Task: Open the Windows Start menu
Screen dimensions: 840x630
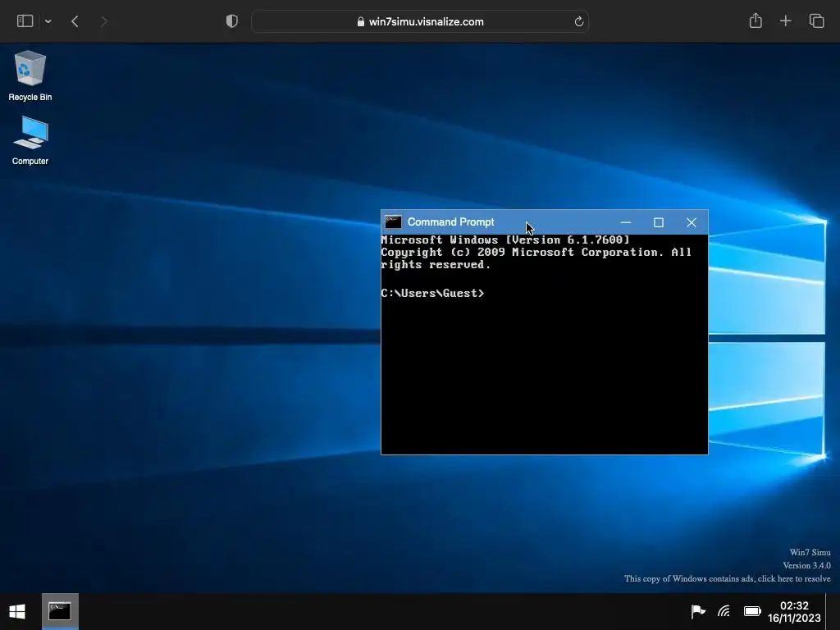Action: 17,611
